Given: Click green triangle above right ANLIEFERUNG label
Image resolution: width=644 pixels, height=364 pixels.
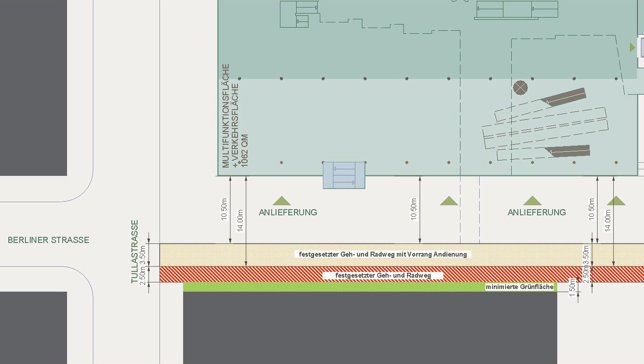Looking at the screenshot, I should click(x=532, y=201).
